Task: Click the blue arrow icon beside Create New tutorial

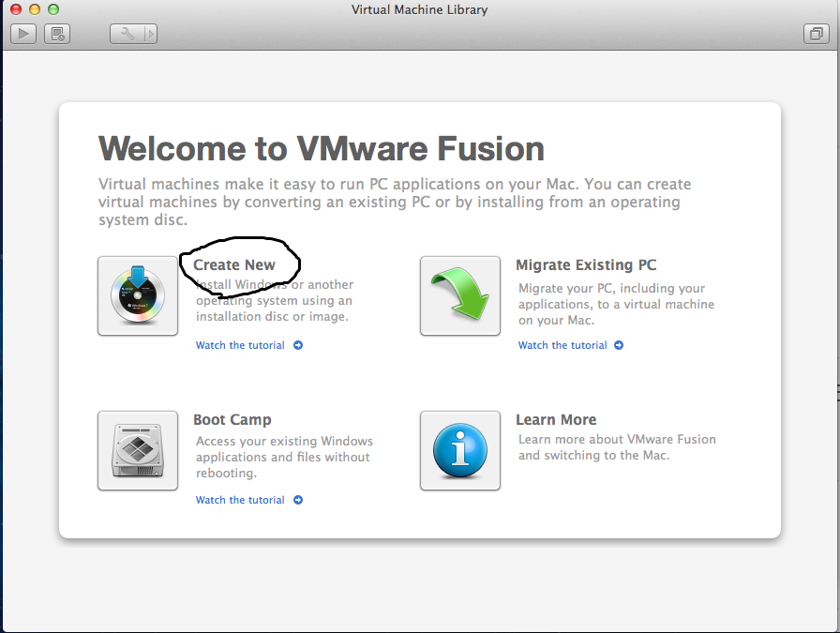Action: tap(298, 345)
